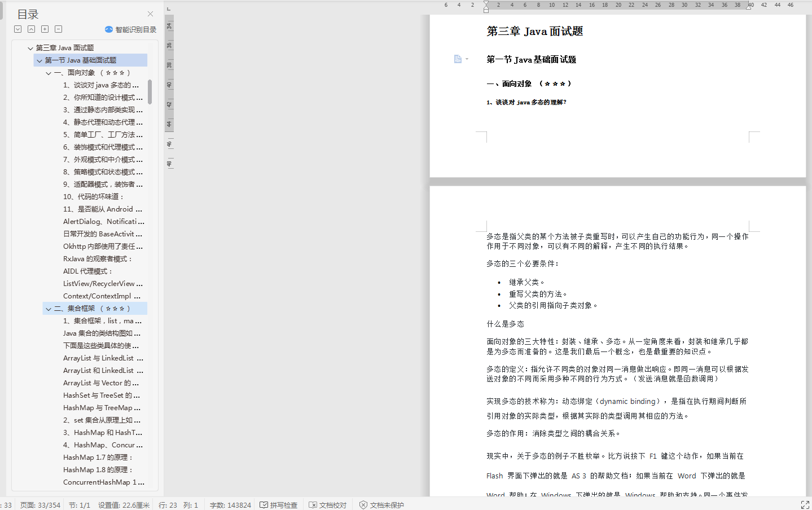Click the collapse-up icon in outline toolbar

click(32, 29)
